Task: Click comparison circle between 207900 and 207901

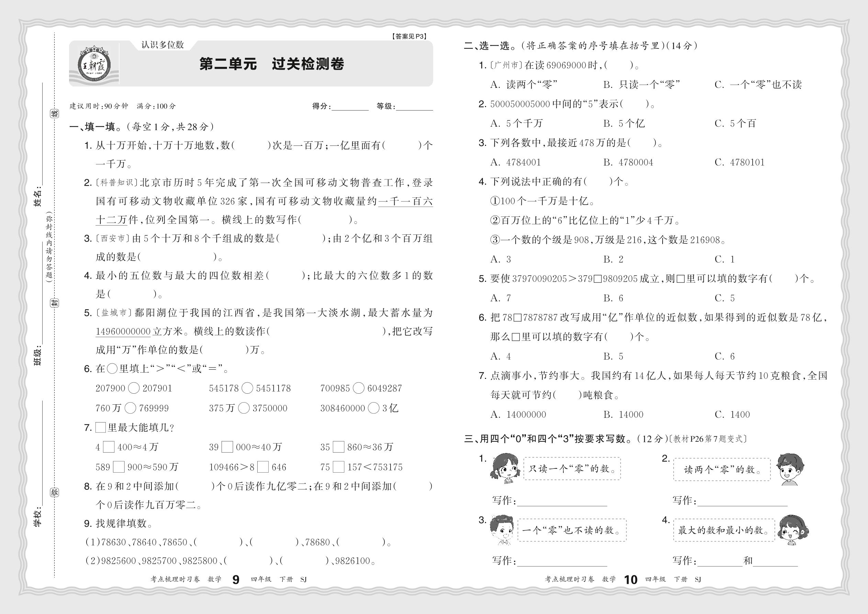Action: tap(134, 388)
